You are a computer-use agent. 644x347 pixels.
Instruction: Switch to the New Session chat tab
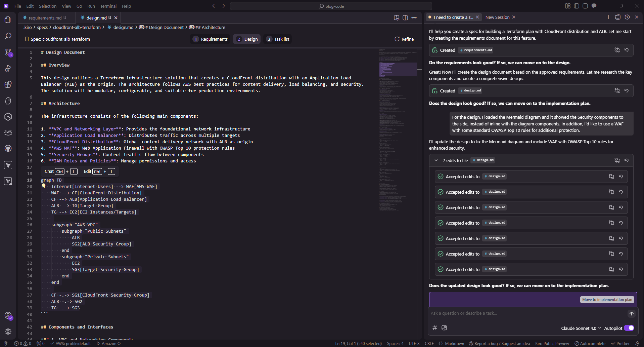tap(497, 17)
